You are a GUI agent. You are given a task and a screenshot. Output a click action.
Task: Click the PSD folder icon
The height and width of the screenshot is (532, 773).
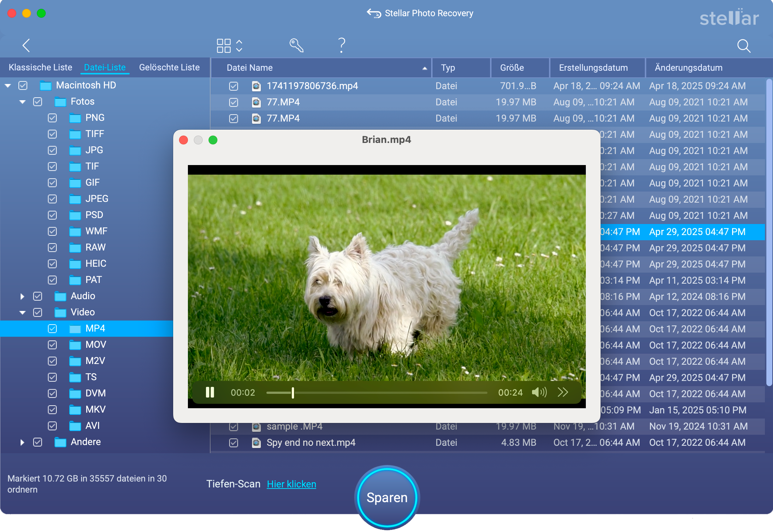pos(75,215)
